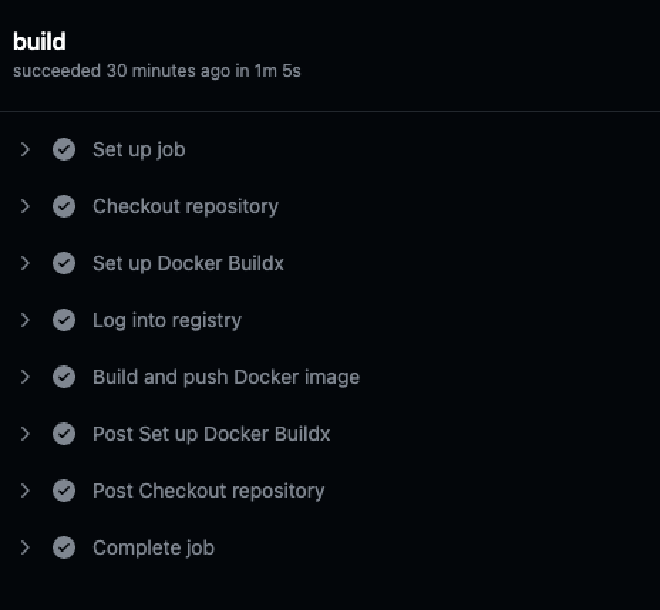Screen dimensions: 660x610
Task: Expand the Complete job step chevron
Action: [x=25, y=548]
